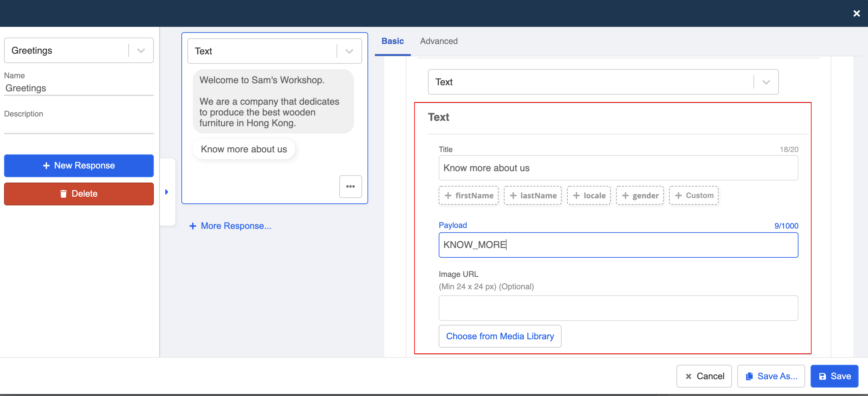This screenshot has width=868, height=396.
Task: Open ellipsis options on the message preview card
Action: pyautogui.click(x=350, y=187)
